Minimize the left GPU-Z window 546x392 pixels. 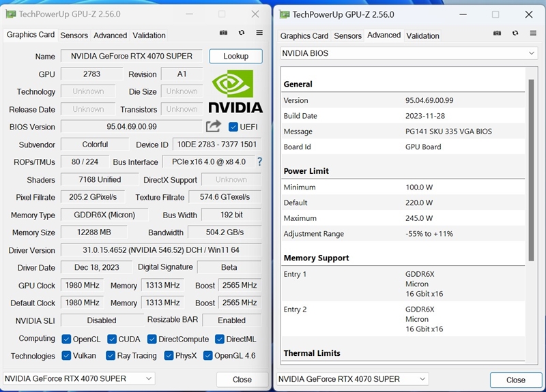click(x=189, y=14)
